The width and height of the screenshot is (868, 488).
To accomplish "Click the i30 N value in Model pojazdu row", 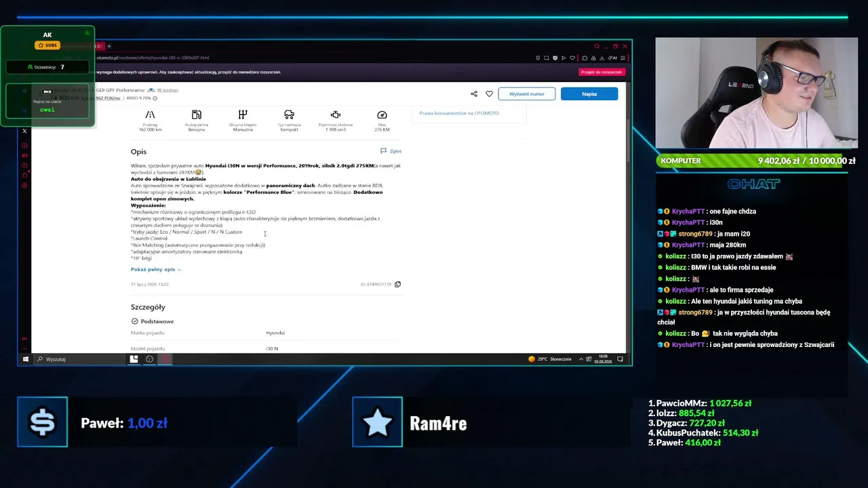I will tap(272, 348).
